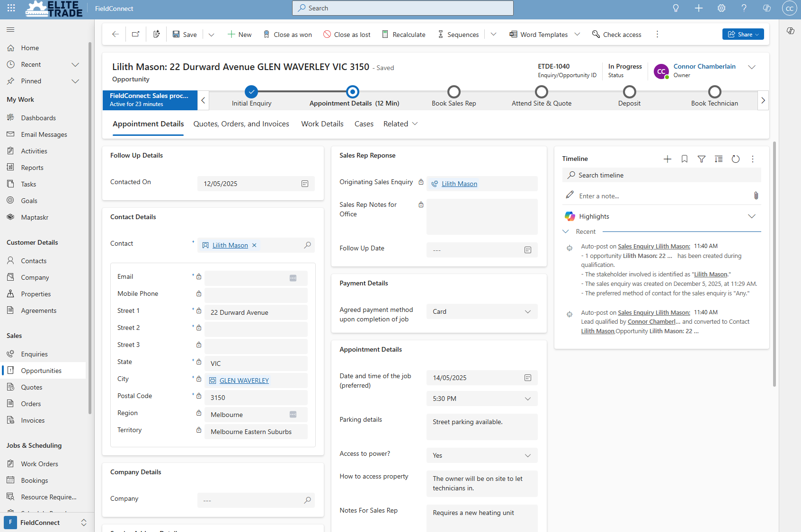Expand the Save options dropdown arrow
This screenshot has height=532, width=801.
212,35
